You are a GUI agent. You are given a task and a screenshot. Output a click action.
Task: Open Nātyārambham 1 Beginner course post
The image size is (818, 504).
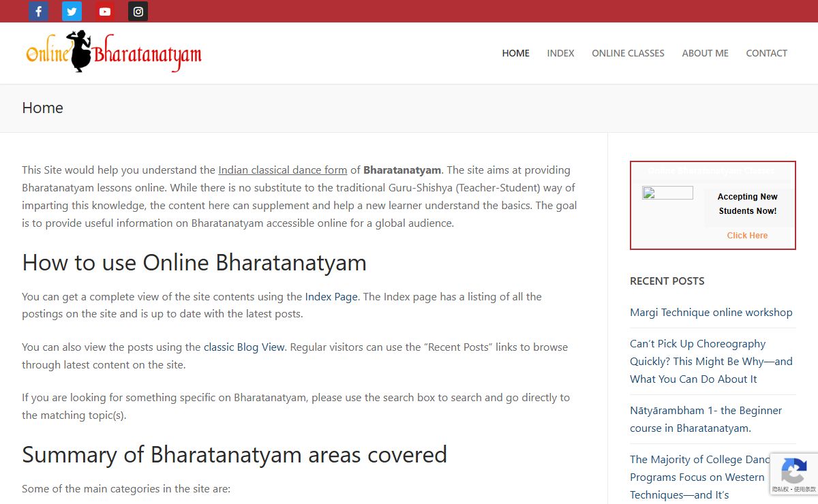[x=706, y=419]
